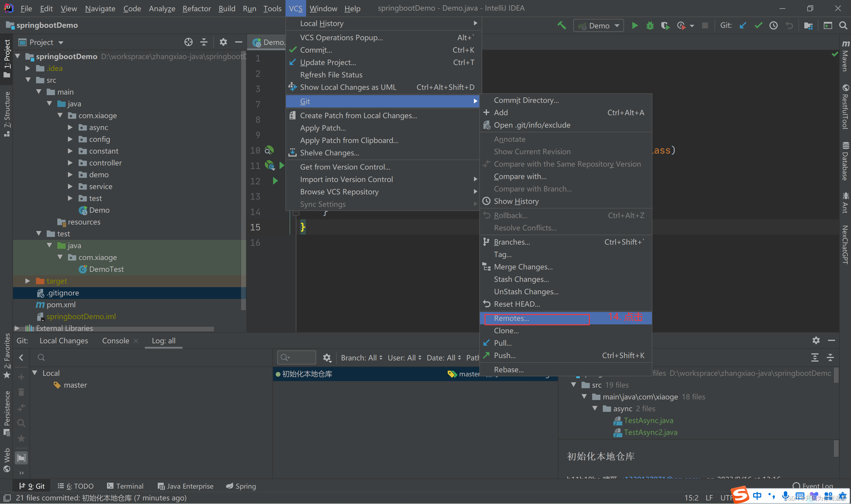
Task: Click locate file crosshair in Project panel
Action: click(188, 42)
